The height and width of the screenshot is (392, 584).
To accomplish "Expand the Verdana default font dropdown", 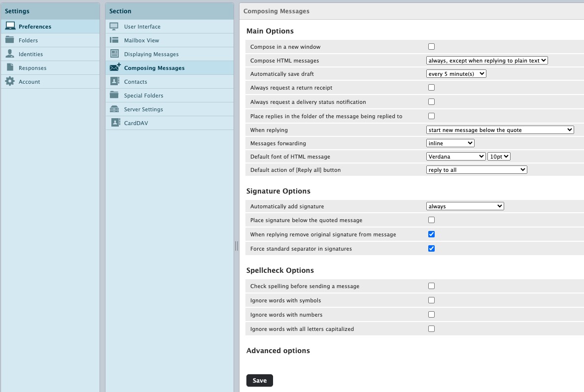I will [x=455, y=157].
